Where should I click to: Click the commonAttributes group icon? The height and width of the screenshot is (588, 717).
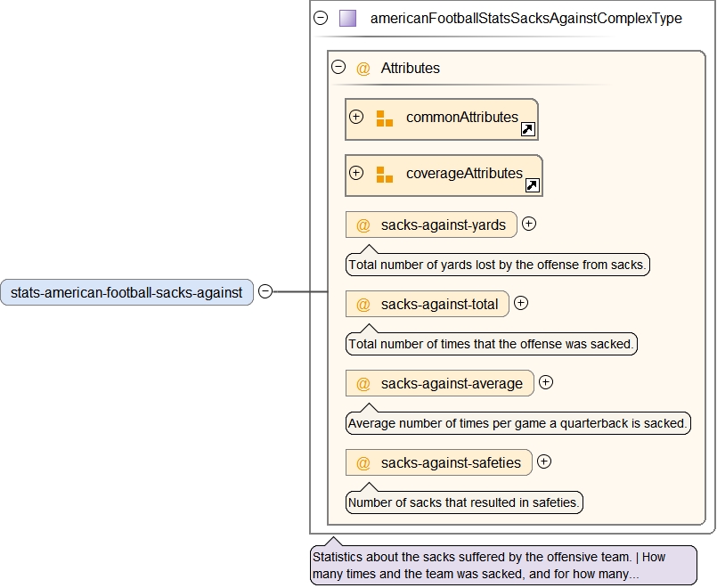click(x=384, y=118)
